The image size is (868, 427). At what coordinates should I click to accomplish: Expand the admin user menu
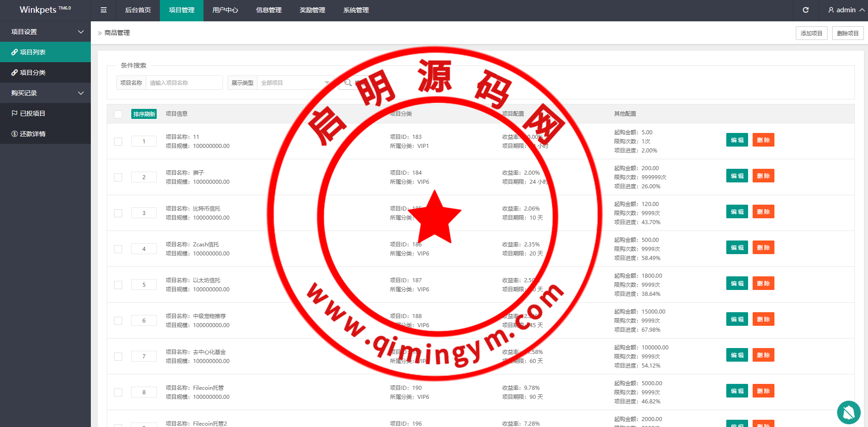pyautogui.click(x=846, y=10)
